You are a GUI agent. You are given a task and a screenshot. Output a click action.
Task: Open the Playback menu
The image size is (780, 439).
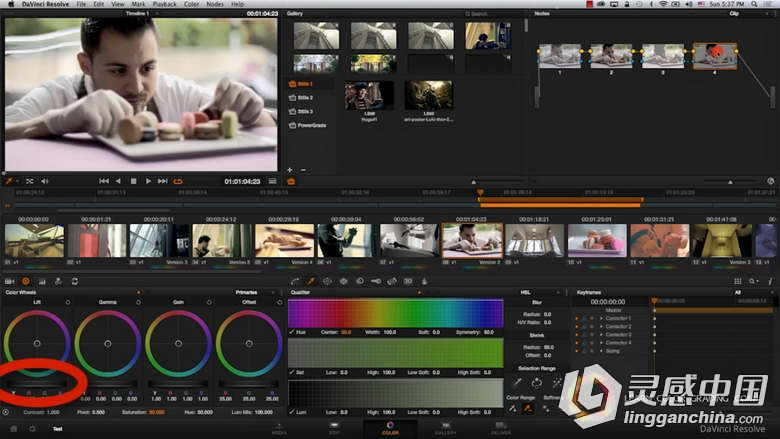(165, 4)
